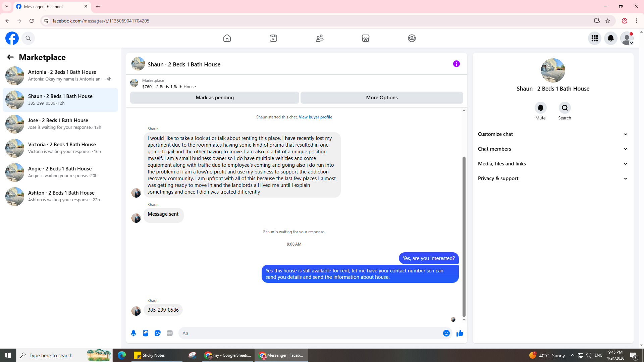This screenshot has width=644, height=362.
Task: Click the Facebook search magnifier icon
Action: pyautogui.click(x=28, y=38)
